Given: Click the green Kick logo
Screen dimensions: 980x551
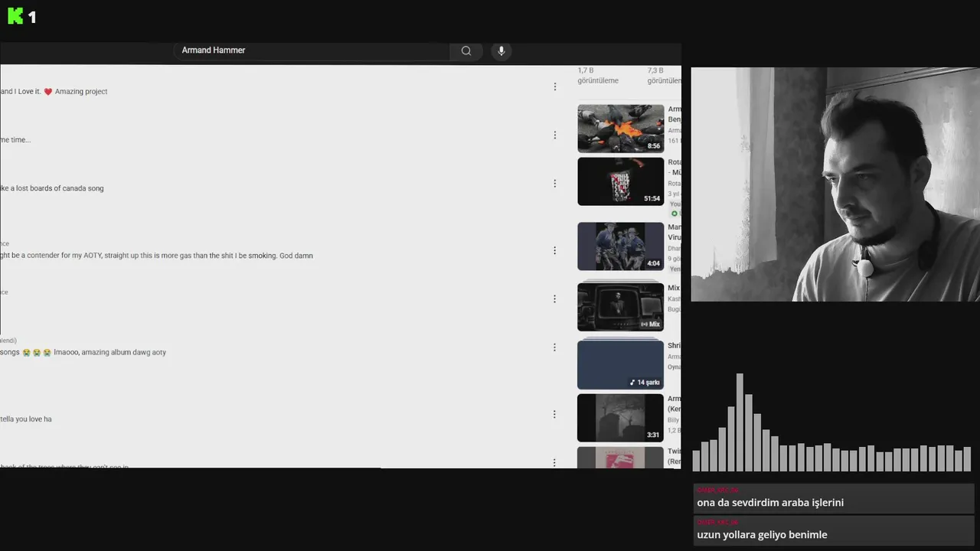Looking at the screenshot, I should (x=15, y=16).
